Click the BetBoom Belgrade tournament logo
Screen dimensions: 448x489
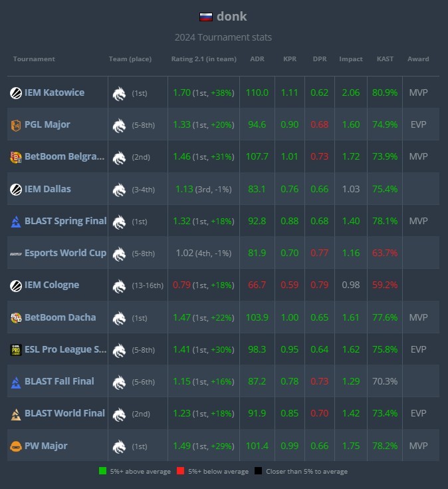(16, 157)
